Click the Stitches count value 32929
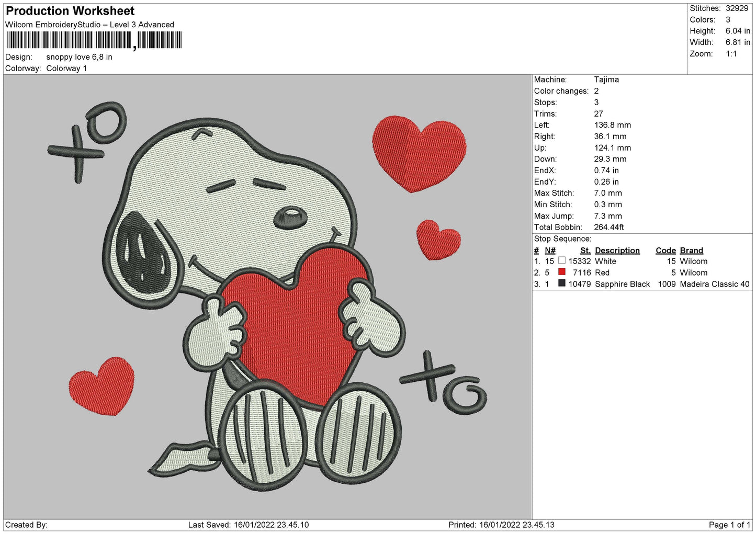This screenshot has height=534, width=756. click(x=737, y=8)
